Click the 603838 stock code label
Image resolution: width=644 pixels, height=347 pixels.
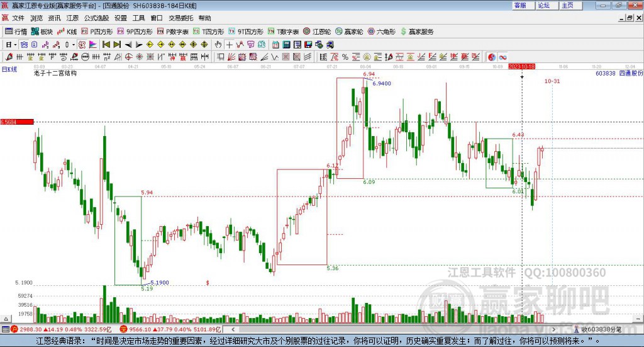[606, 73]
